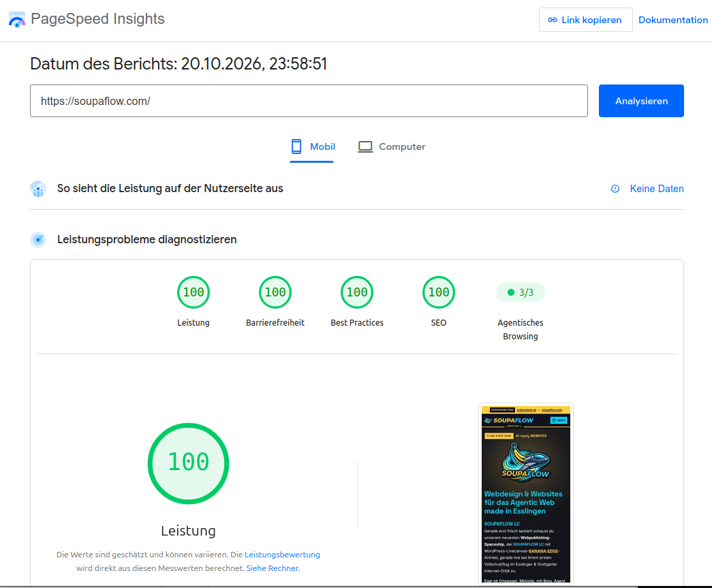
Task: Click the report date text 'Datum des Berichts'
Action: tap(179, 64)
